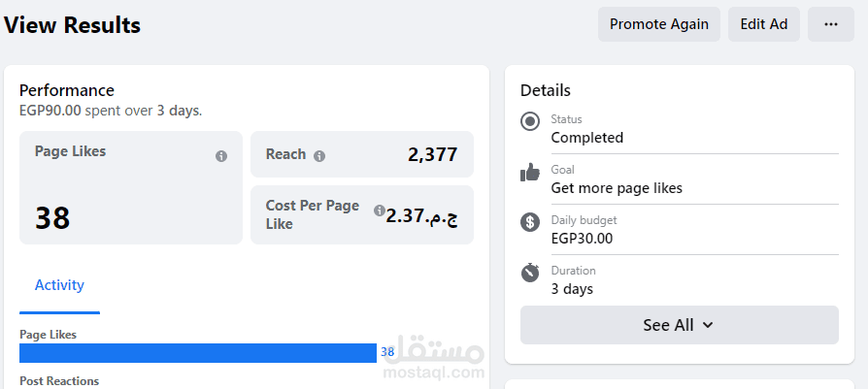The image size is (868, 389).
Task: Open the three-dots more options menu
Action: tap(830, 24)
